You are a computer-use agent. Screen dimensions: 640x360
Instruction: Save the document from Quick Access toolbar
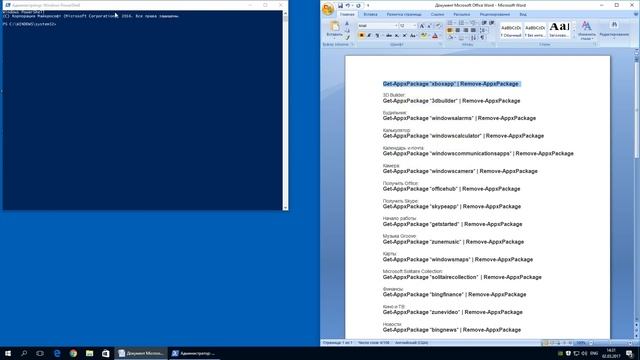[340, 6]
